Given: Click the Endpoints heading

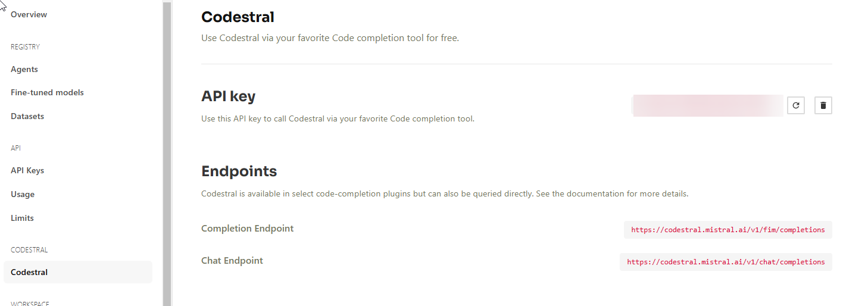Looking at the screenshot, I should (239, 171).
